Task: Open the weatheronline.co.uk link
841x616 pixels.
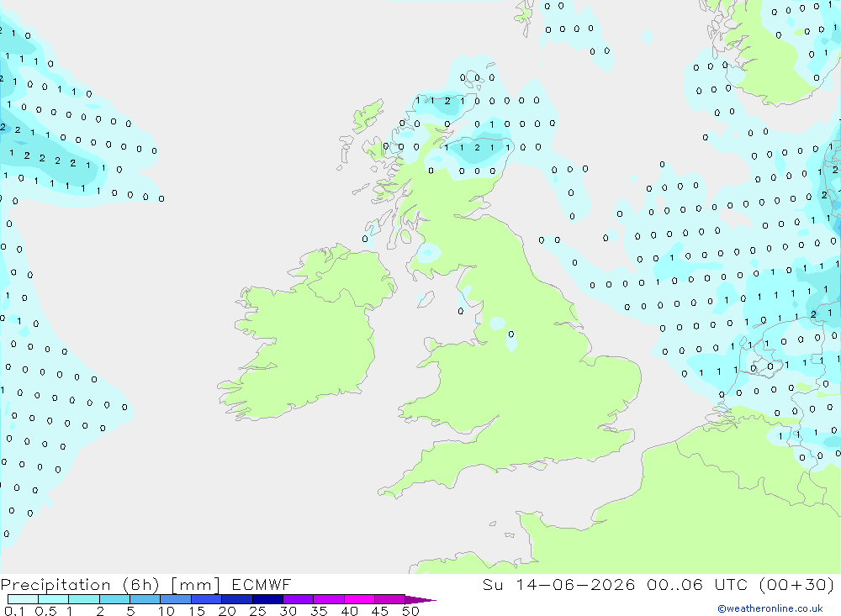Action: click(x=770, y=608)
